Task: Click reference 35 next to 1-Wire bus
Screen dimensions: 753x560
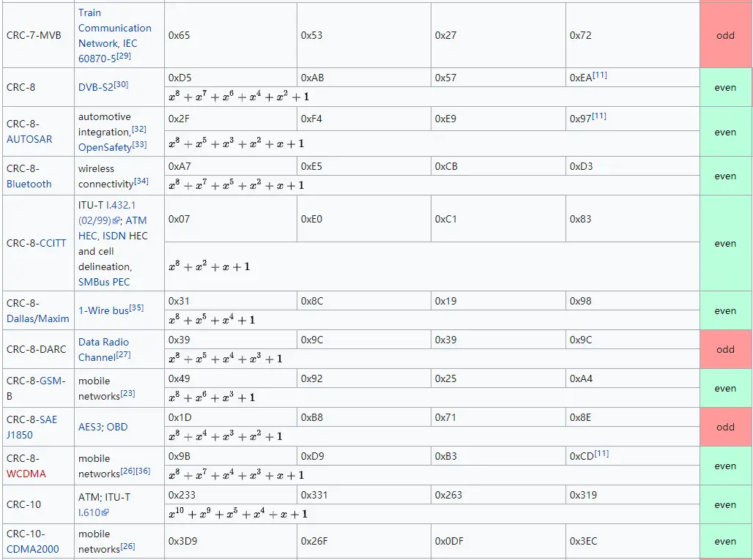Action: (x=136, y=308)
